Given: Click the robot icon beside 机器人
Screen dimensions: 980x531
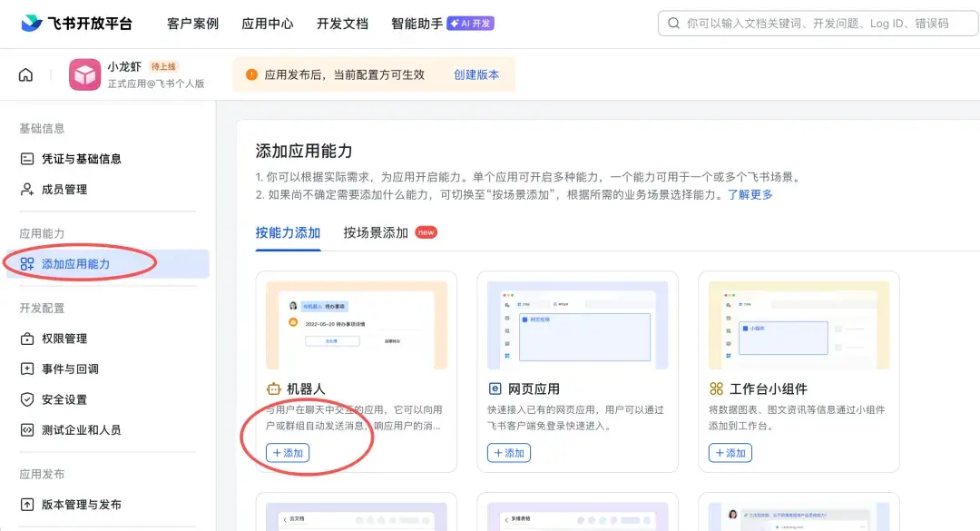Looking at the screenshot, I should pyautogui.click(x=274, y=389).
